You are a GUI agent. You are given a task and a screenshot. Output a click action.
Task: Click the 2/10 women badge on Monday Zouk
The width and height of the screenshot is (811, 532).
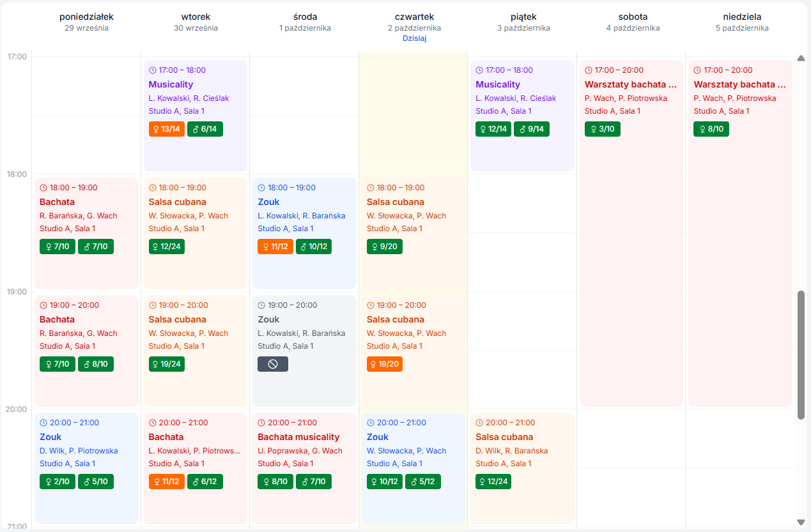pyautogui.click(x=58, y=482)
